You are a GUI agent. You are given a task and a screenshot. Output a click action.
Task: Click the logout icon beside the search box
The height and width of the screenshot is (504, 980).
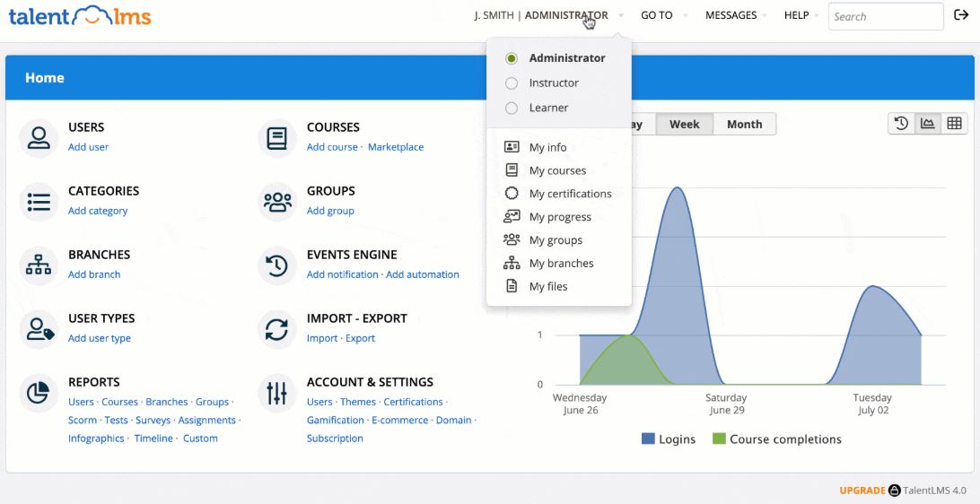click(x=960, y=15)
